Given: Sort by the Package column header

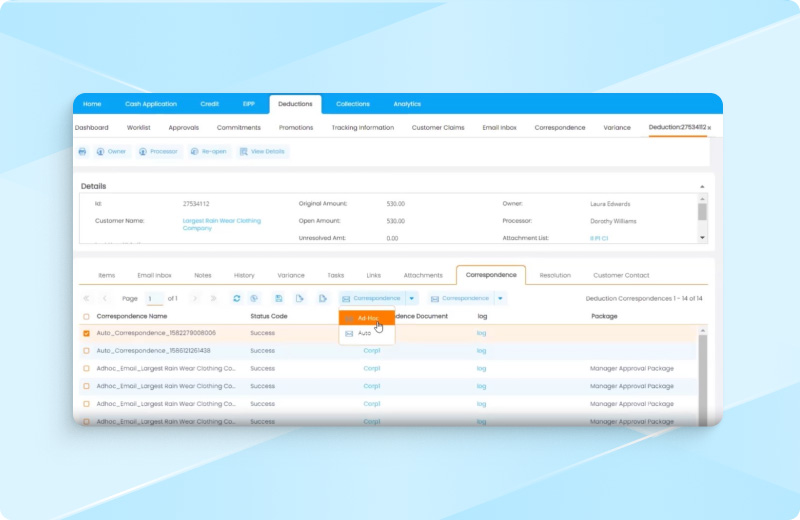Looking at the screenshot, I should tap(604, 316).
